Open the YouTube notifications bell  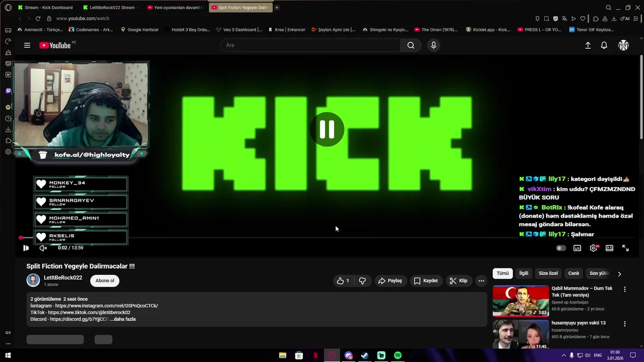click(x=604, y=45)
